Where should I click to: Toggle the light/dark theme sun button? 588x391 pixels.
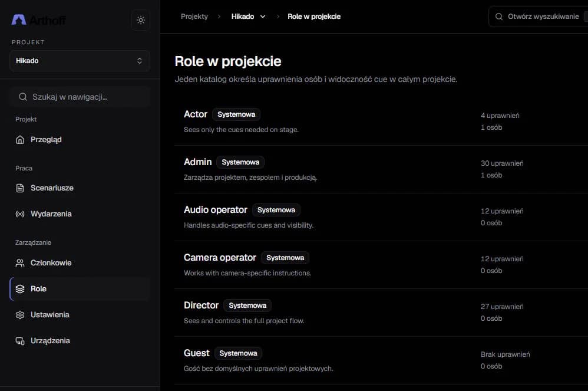141,20
